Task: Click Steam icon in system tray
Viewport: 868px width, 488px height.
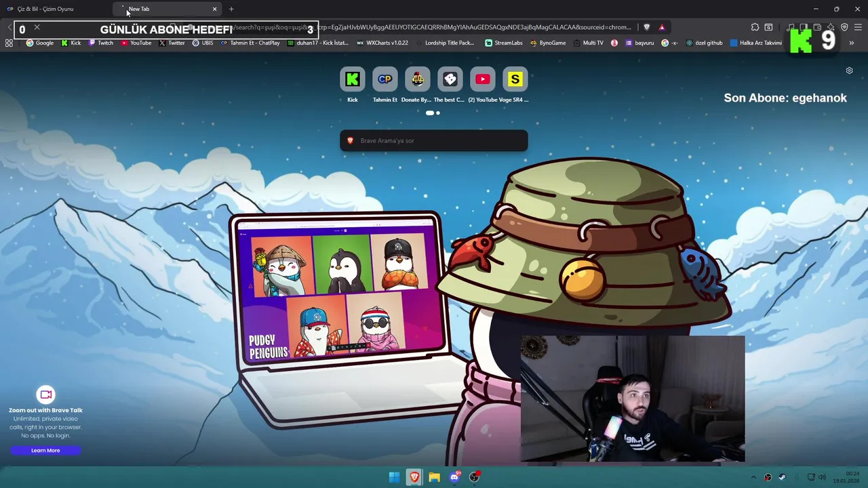Action: click(x=782, y=477)
